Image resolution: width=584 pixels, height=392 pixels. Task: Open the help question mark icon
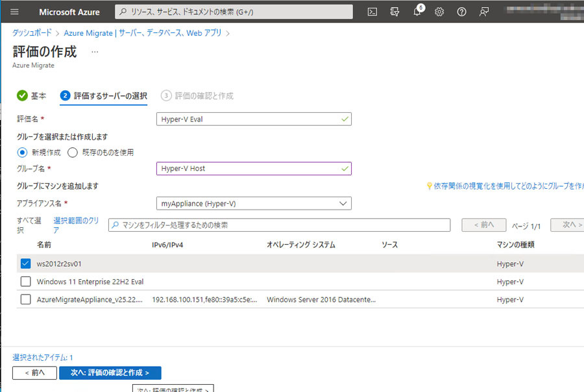pos(461,12)
